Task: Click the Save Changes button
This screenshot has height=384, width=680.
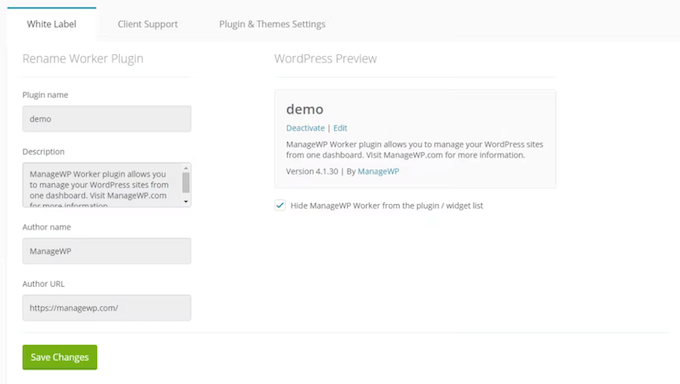Action: 60,357
